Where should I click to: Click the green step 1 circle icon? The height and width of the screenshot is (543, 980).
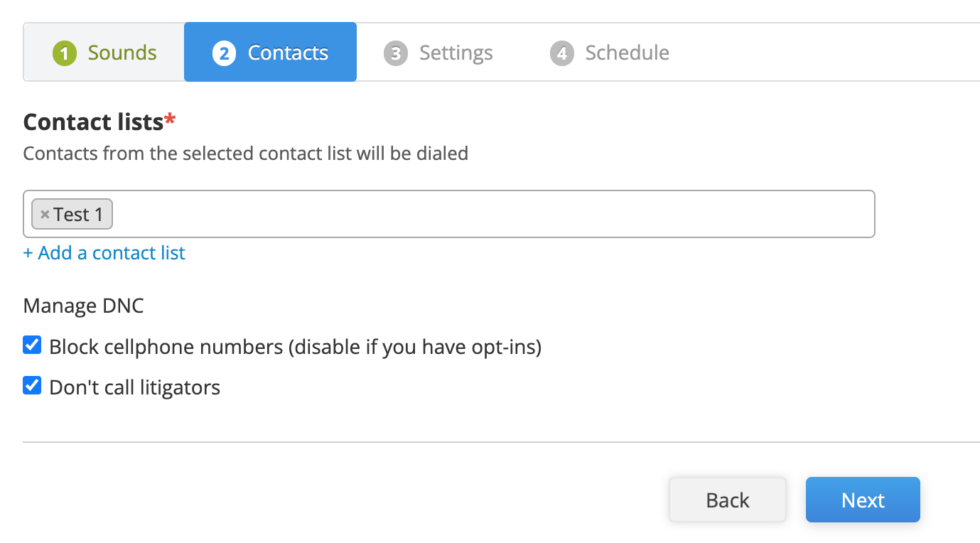[64, 53]
